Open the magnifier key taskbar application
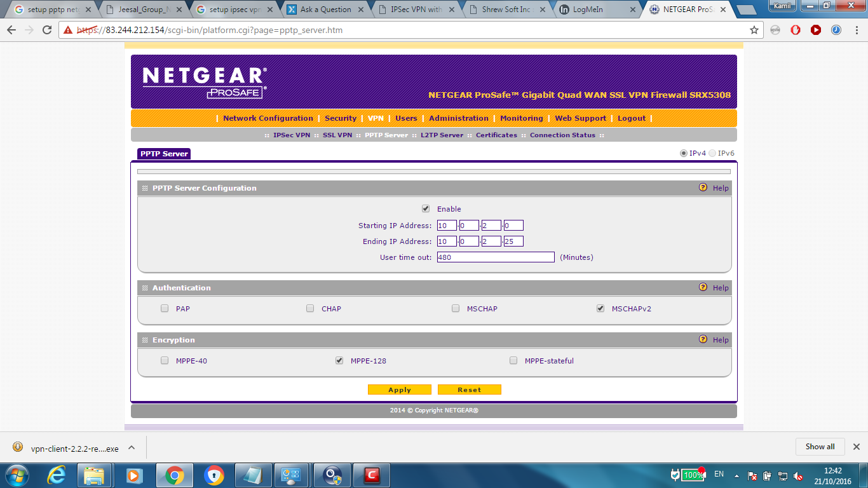This screenshot has width=868, height=488. pos(332,475)
